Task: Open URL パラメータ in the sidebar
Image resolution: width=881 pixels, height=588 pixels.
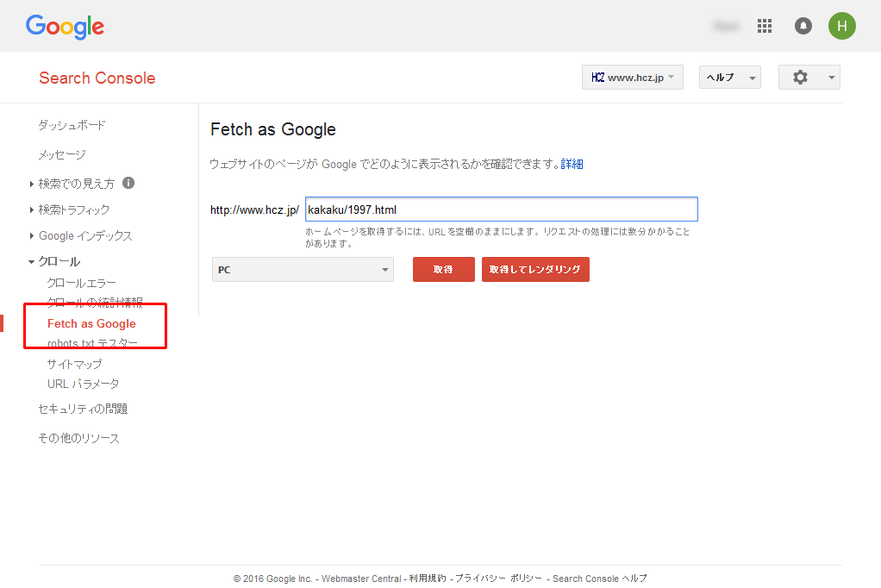Action: coord(83,384)
